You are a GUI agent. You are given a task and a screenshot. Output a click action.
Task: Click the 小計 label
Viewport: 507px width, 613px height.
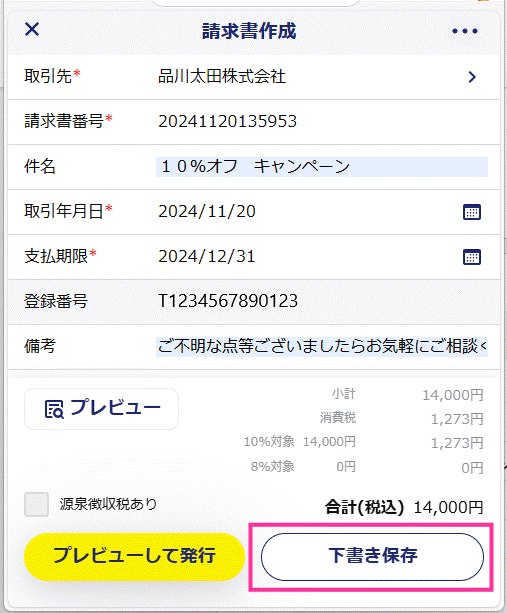[x=344, y=394]
